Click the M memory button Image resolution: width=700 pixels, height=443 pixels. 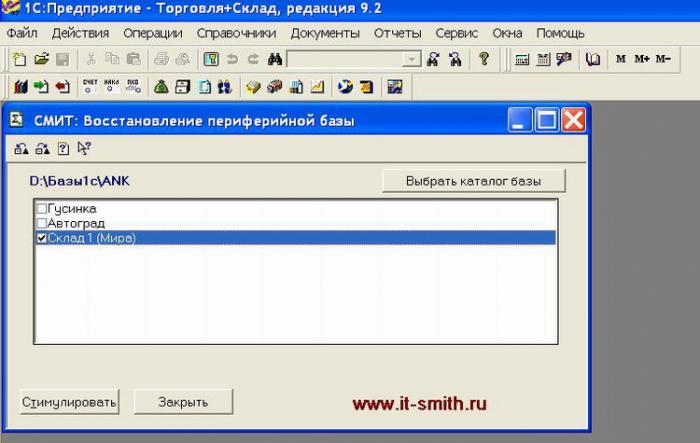[621, 59]
